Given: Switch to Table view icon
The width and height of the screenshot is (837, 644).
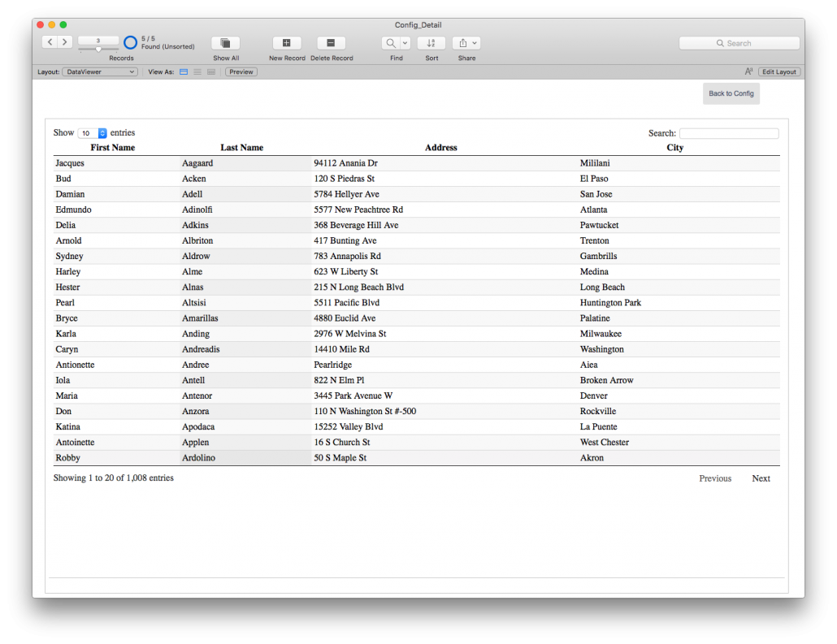Looking at the screenshot, I should [x=211, y=71].
